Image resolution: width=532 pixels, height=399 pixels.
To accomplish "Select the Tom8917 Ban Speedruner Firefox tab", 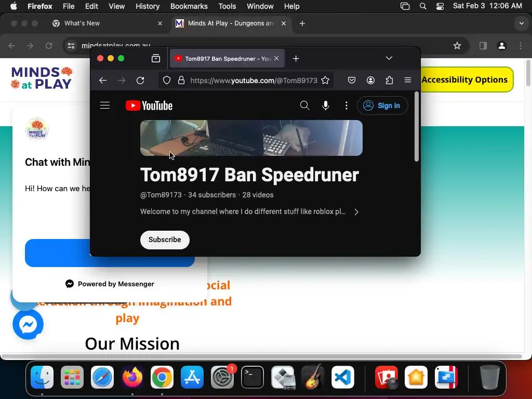I will 227,58.
